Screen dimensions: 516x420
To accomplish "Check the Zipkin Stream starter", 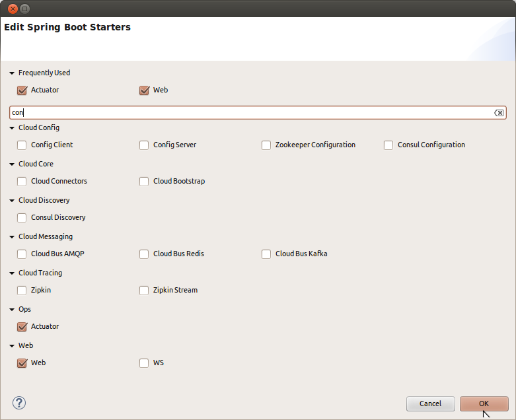I will 144,291.
